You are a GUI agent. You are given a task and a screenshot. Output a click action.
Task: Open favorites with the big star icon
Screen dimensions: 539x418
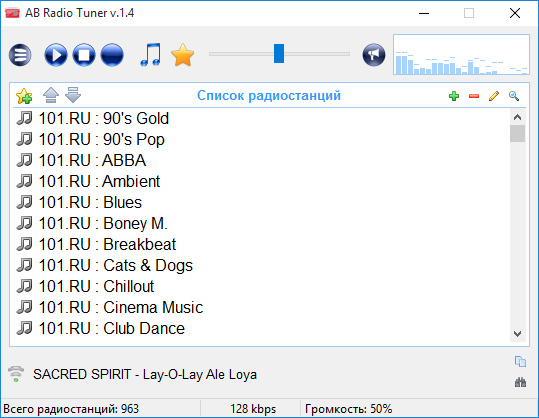pyautogui.click(x=183, y=55)
